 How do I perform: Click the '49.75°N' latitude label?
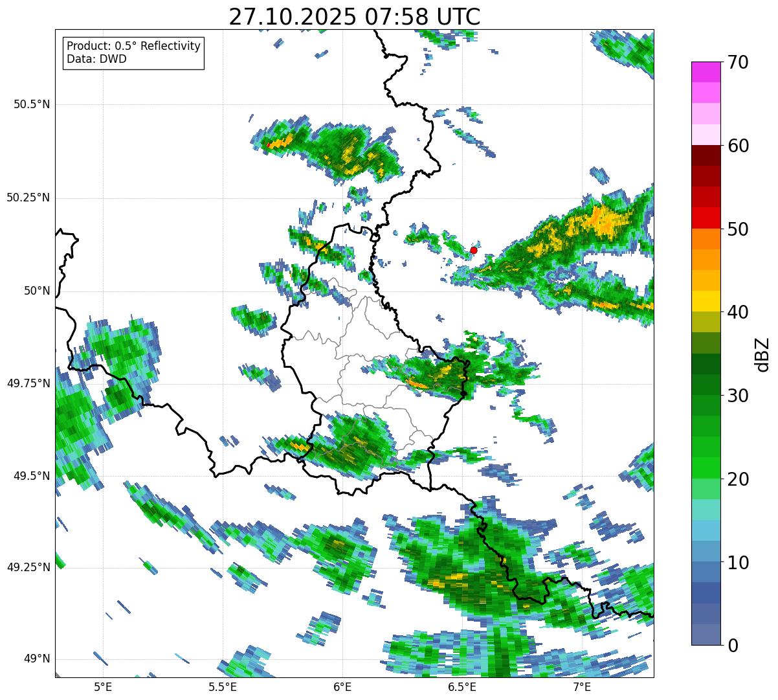coord(28,383)
